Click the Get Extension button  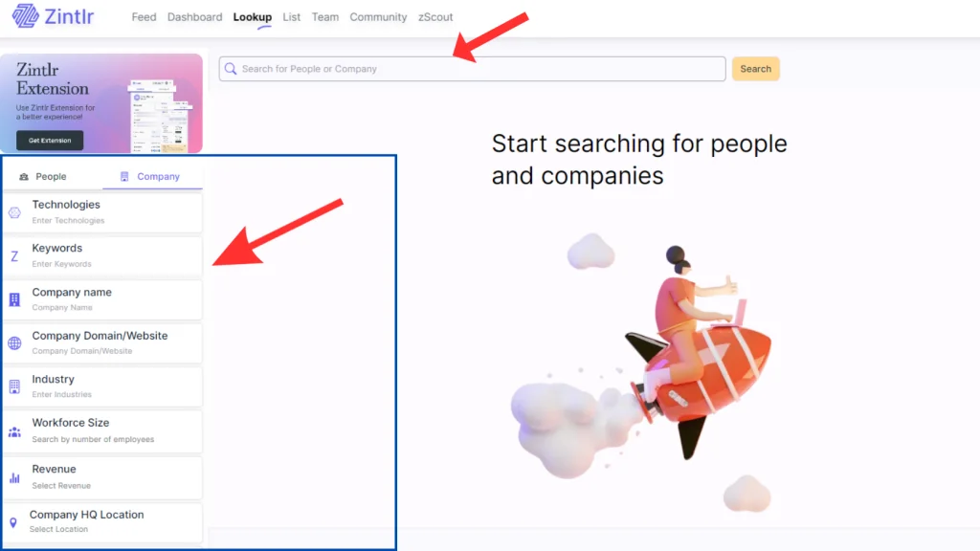[50, 140]
